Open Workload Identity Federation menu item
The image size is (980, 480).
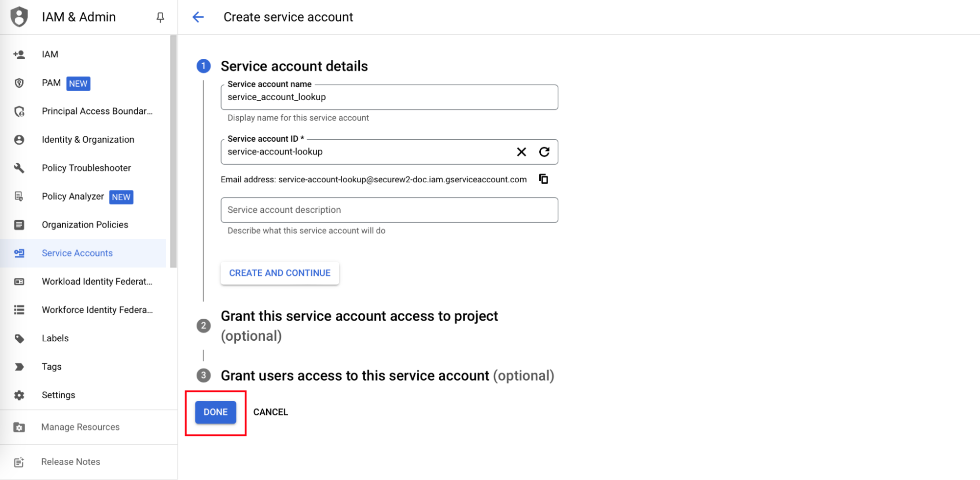point(97,281)
